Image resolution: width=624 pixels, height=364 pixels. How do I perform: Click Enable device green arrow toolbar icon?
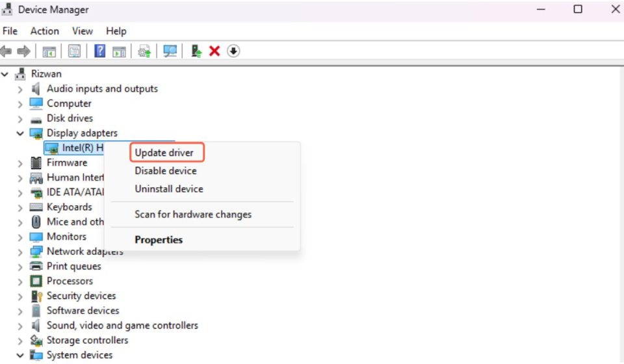196,51
